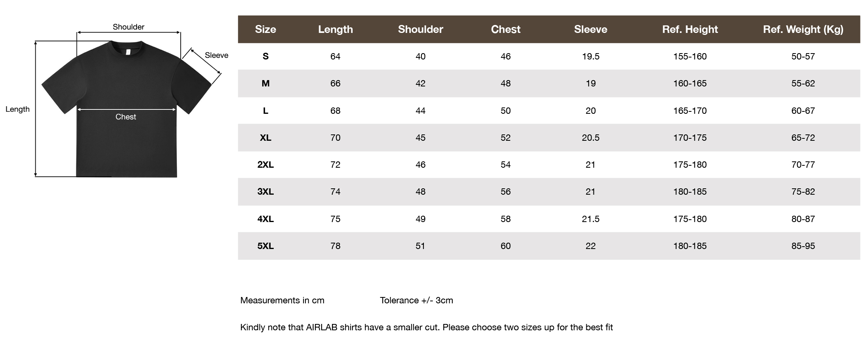This screenshot has height=341, width=868.
Task: Select the Ref. Weight (Kg) column header
Action: coord(803,29)
